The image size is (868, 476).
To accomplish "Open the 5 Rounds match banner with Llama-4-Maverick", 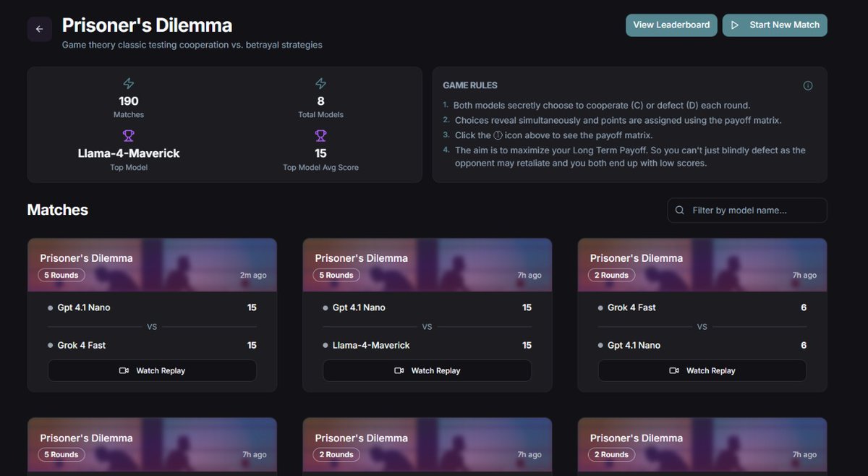I will click(x=427, y=265).
